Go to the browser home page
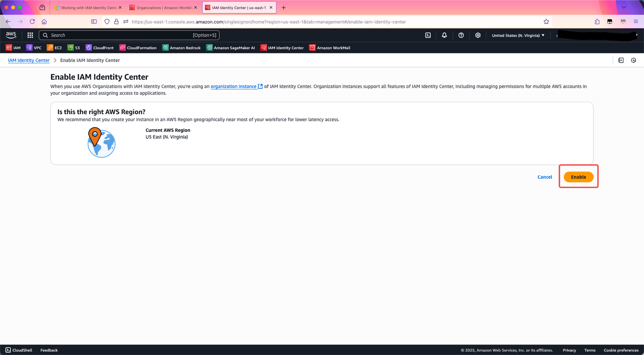The height and width of the screenshot is (355, 644). (x=44, y=22)
